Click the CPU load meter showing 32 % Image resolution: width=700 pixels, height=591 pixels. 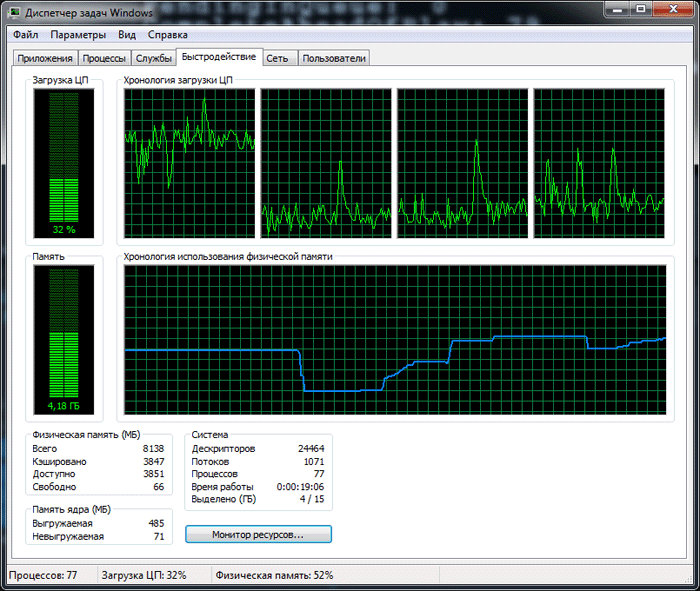[x=64, y=163]
